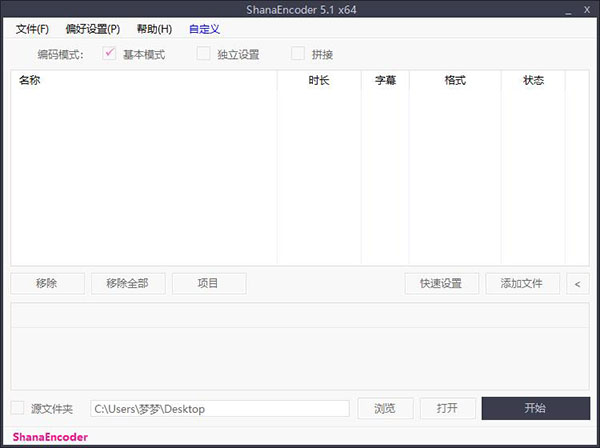Start encoding with 开始 button

pyautogui.click(x=536, y=408)
